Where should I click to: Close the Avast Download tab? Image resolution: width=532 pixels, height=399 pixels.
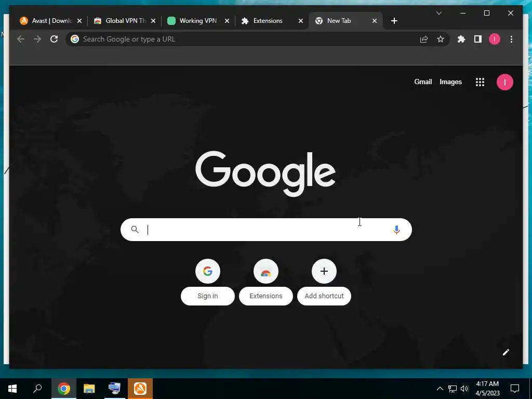79,21
